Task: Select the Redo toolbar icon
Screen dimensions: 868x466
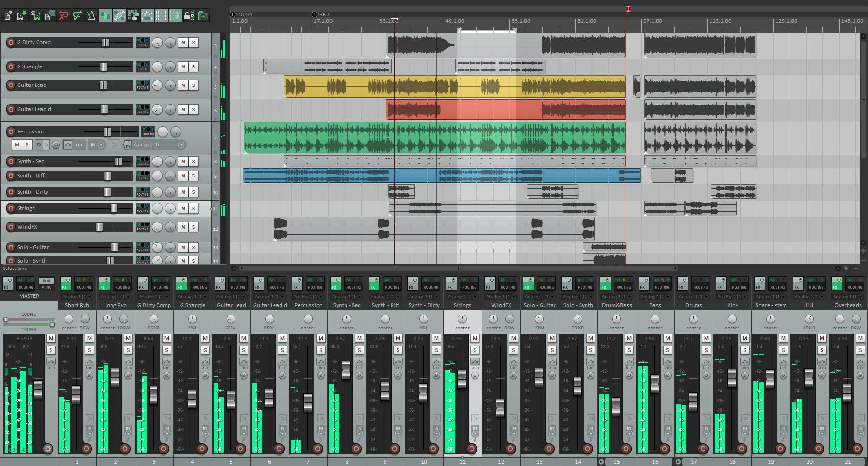Action: point(77,15)
